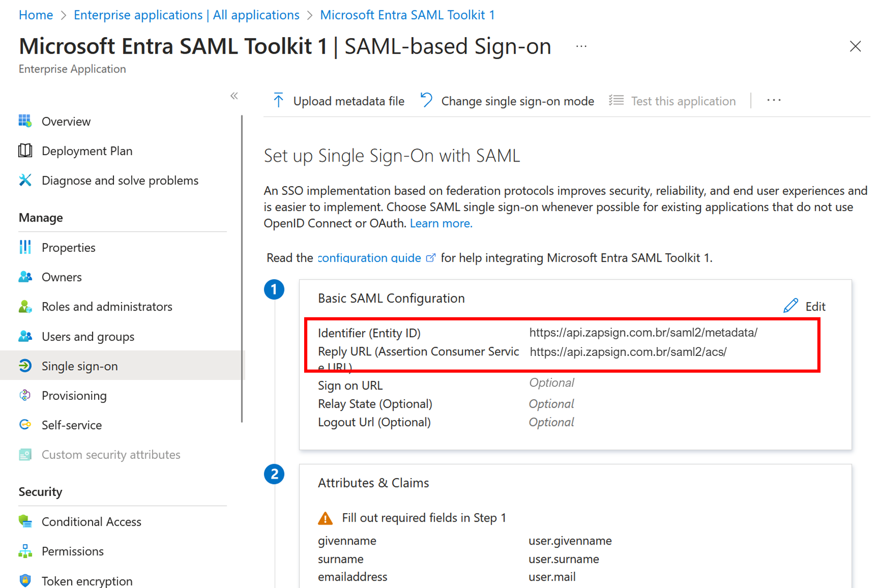Click the Edit pencil for Basic SAML Configuration

(791, 306)
